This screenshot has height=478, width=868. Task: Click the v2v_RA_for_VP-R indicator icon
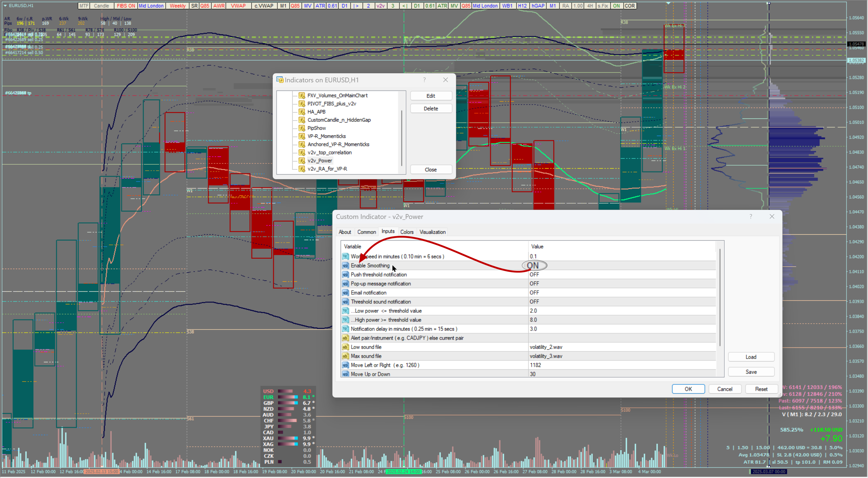tap(302, 169)
